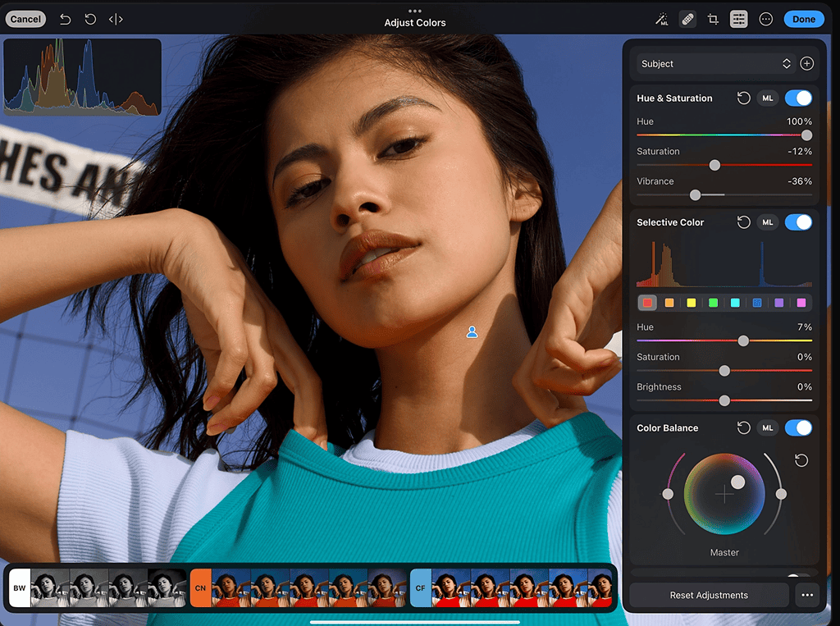Viewport: 840px width, 626px height.
Task: Select the cyan color swatch
Action: 735,303
